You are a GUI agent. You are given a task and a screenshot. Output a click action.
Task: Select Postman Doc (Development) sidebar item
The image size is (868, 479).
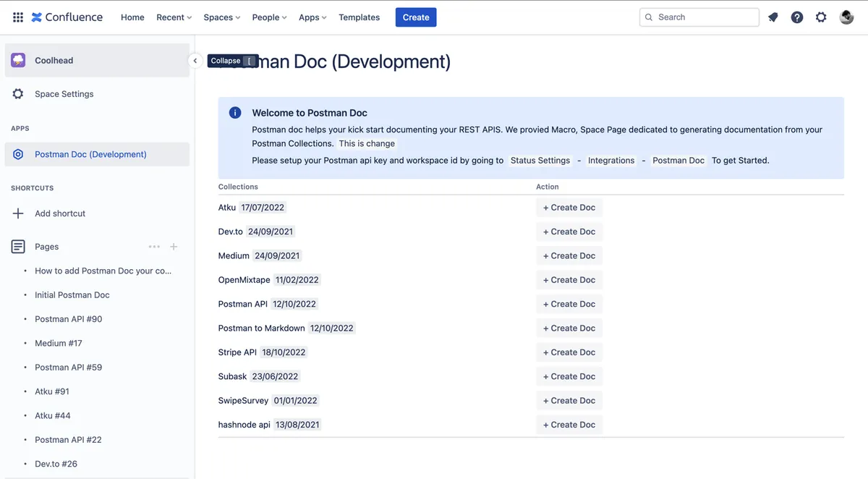tap(97, 154)
